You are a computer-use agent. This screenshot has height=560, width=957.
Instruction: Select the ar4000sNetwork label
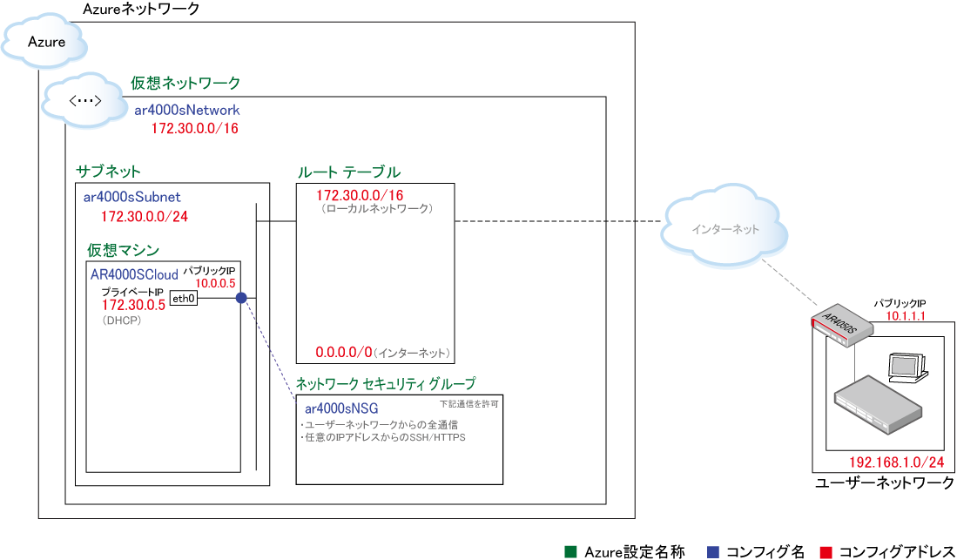click(186, 111)
